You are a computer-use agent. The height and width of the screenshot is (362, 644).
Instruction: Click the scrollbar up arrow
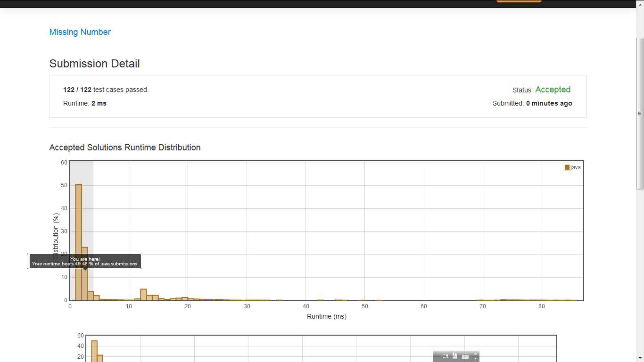point(640,4)
